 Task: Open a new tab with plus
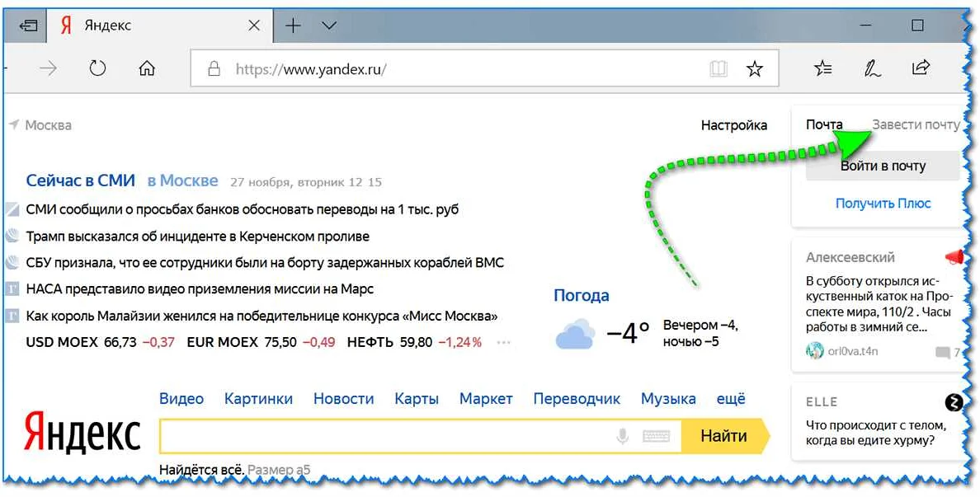coord(293,26)
